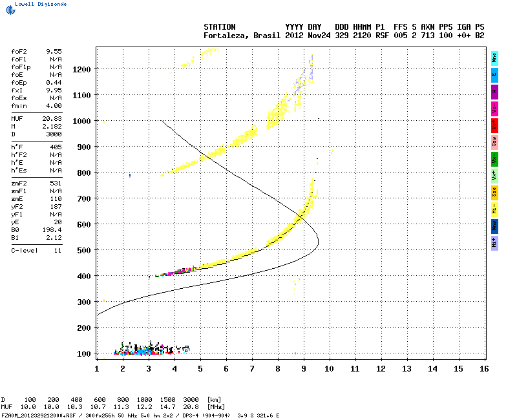Click the B1 value 2.12
Viewport: 517px width, 420px height.
(x=54, y=238)
